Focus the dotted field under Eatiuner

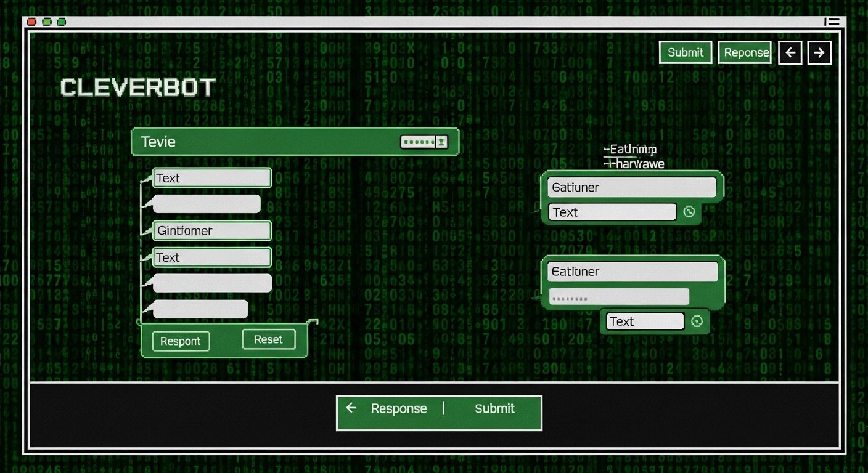coord(619,297)
